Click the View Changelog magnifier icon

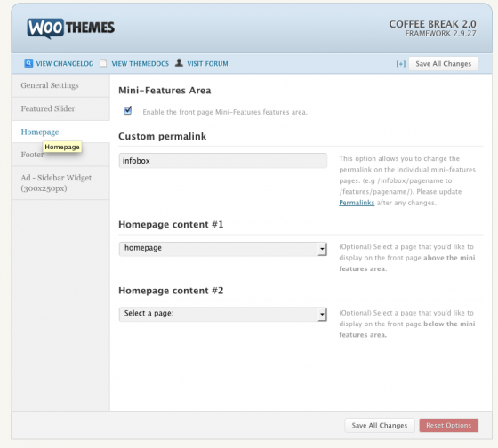(x=28, y=63)
